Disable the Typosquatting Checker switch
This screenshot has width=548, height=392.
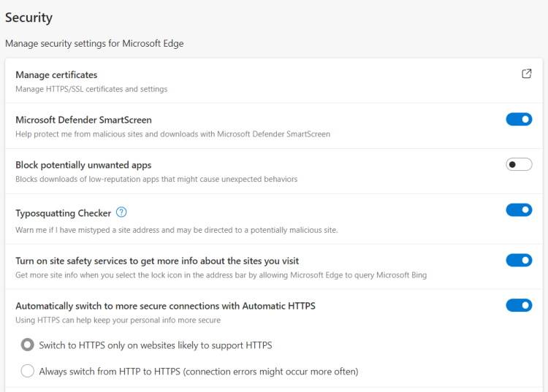[x=519, y=210]
